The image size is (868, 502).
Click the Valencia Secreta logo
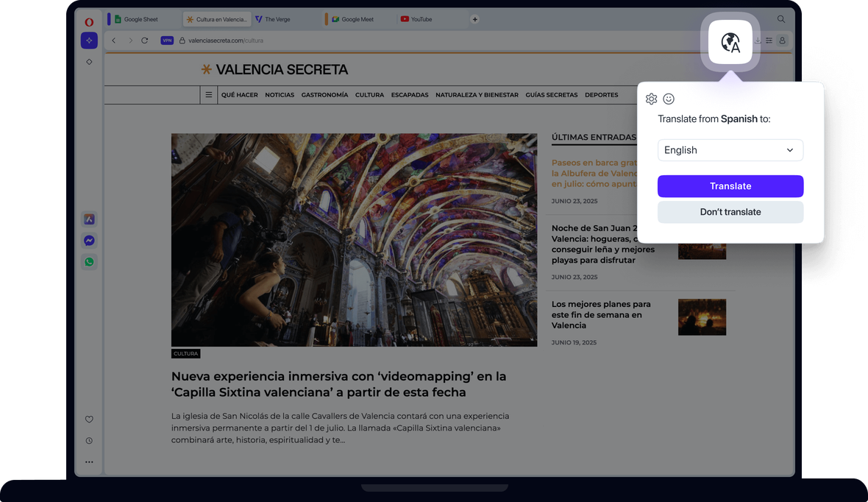[274, 69]
